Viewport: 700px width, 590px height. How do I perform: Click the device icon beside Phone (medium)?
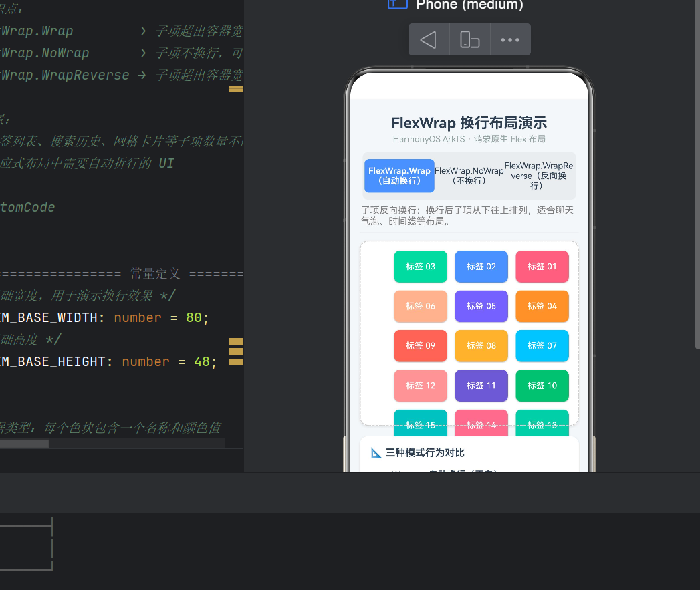point(397,4)
